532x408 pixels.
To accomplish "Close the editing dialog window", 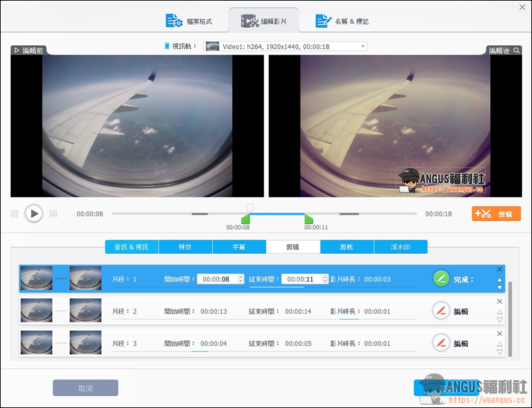I will pos(522,7).
